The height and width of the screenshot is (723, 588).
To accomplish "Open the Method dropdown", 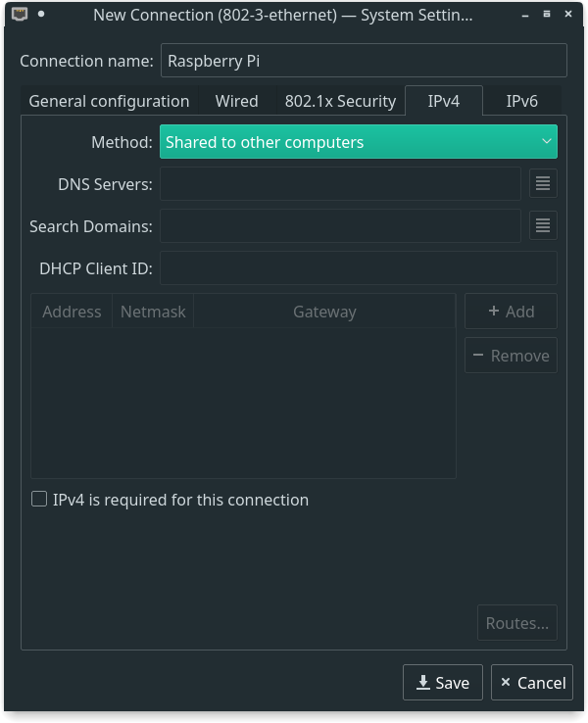I will click(x=358, y=142).
